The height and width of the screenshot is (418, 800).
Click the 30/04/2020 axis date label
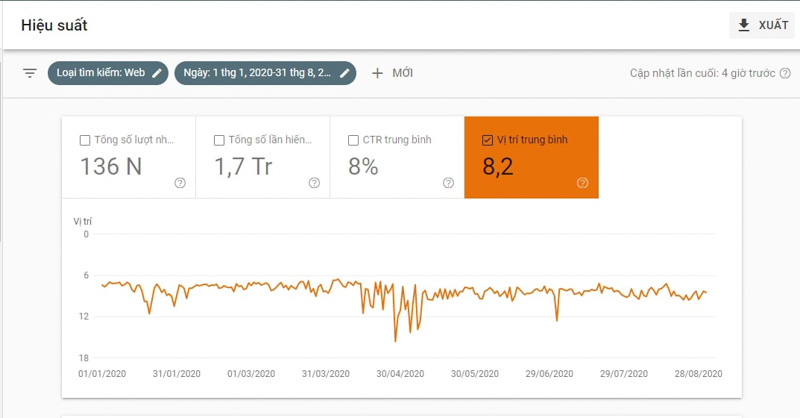pyautogui.click(x=401, y=374)
